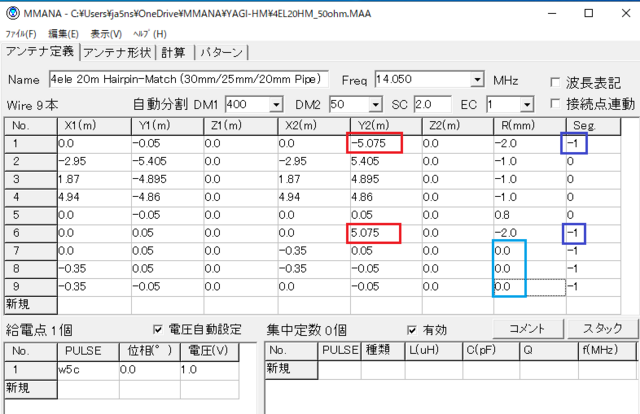This screenshot has height=414, width=640.
Task: Open the DM2 combo box
Action: [376, 104]
